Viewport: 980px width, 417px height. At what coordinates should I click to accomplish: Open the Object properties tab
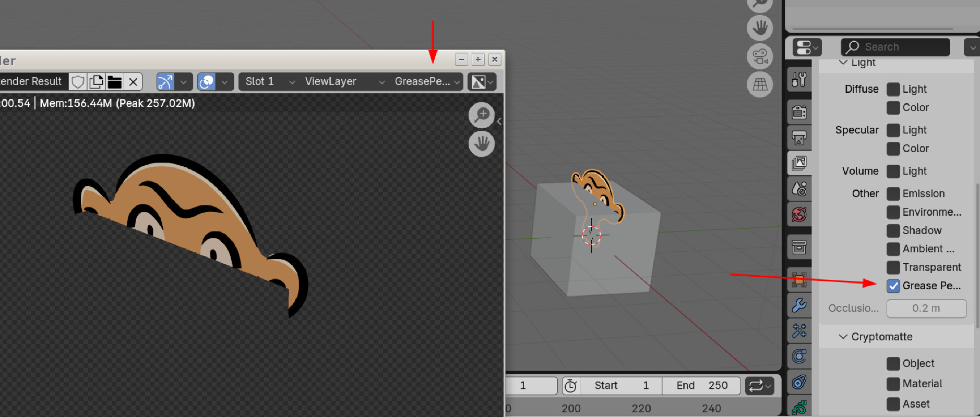tap(799, 280)
